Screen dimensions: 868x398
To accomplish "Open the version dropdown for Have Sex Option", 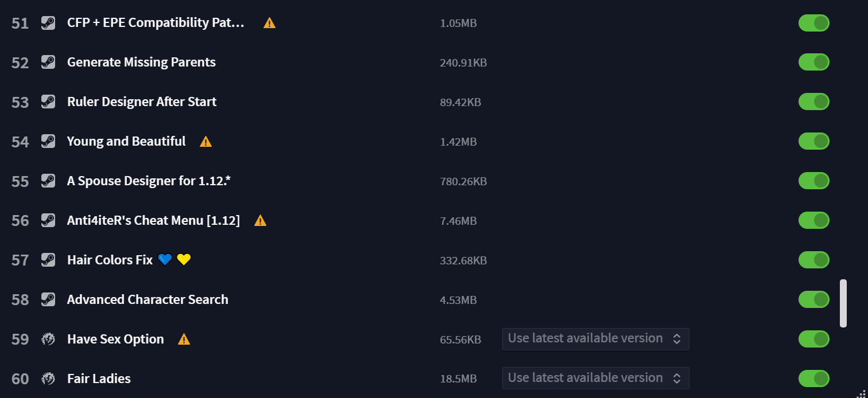I will pos(595,339).
